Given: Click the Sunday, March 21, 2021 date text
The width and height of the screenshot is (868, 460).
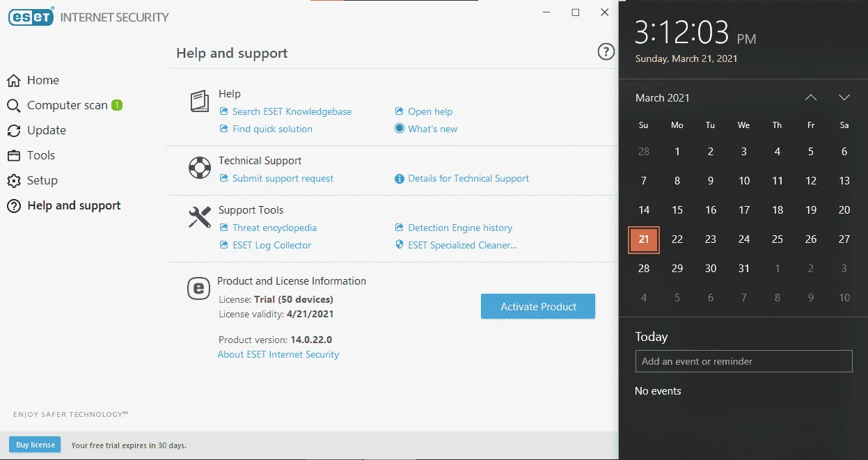Looking at the screenshot, I should 686,59.
